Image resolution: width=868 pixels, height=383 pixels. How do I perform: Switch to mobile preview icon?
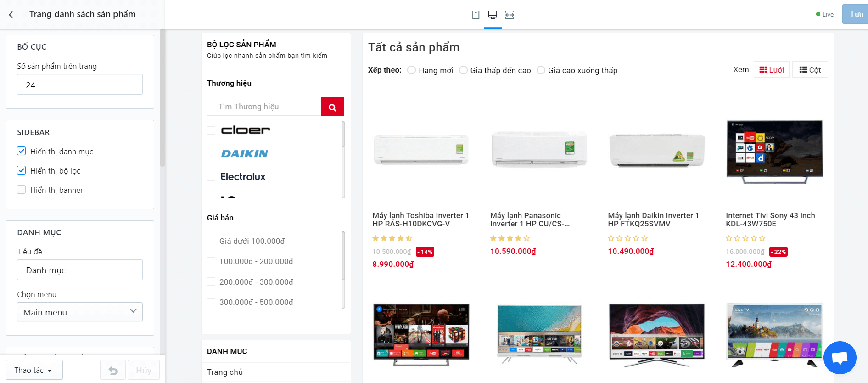[x=476, y=15]
